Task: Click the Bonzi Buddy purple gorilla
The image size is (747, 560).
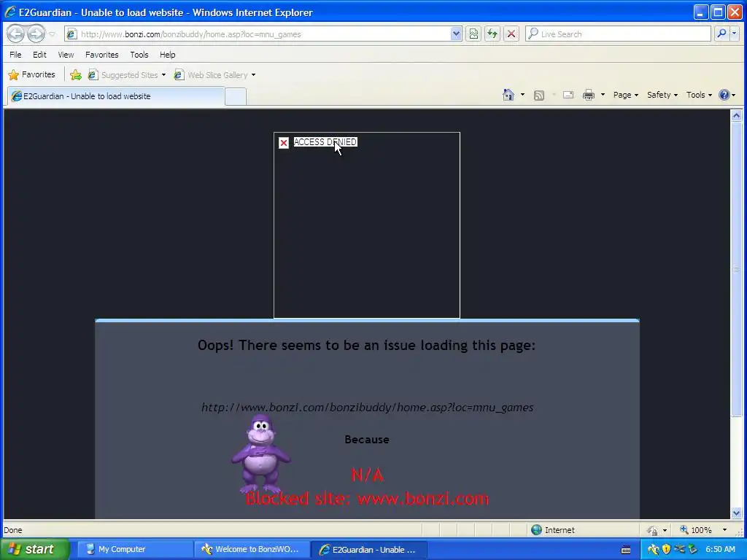Action: coord(260,454)
